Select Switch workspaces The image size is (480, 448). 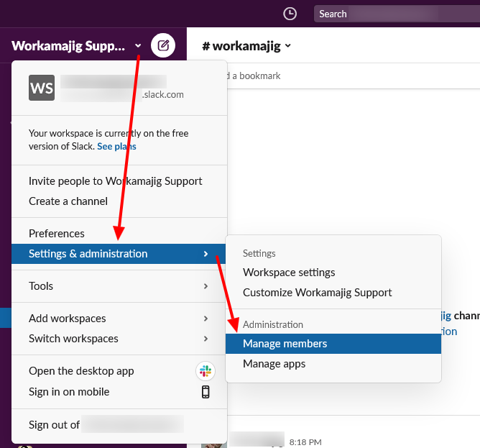pos(119,339)
